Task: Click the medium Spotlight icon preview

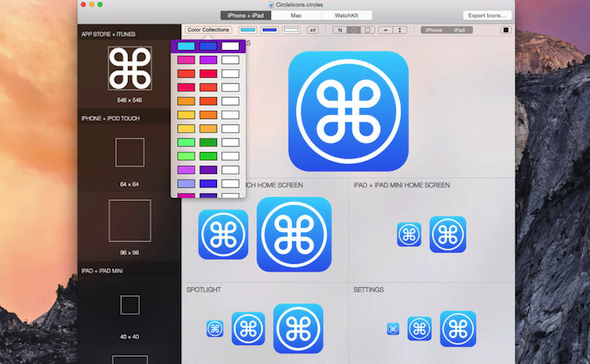Action: [x=248, y=329]
